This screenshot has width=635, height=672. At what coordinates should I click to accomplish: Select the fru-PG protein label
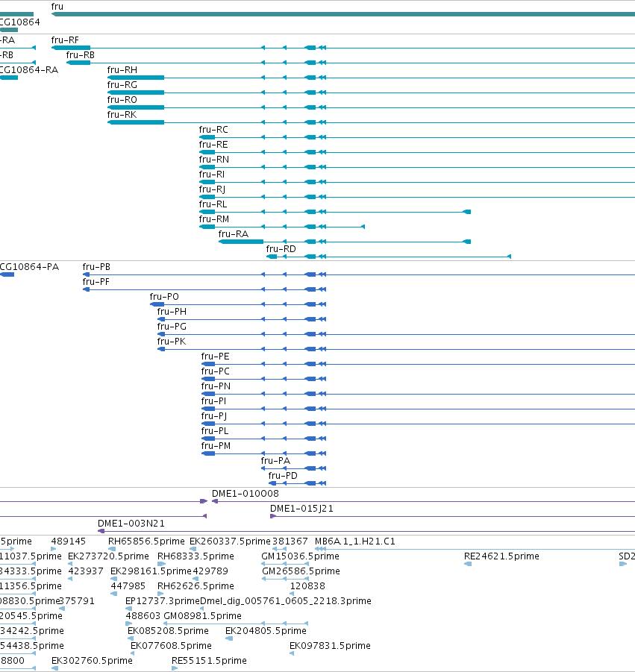tap(172, 327)
